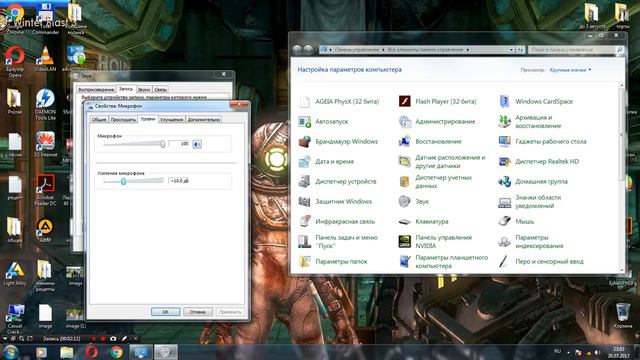
Task: Go back in Control Panel window
Action: tap(297, 50)
